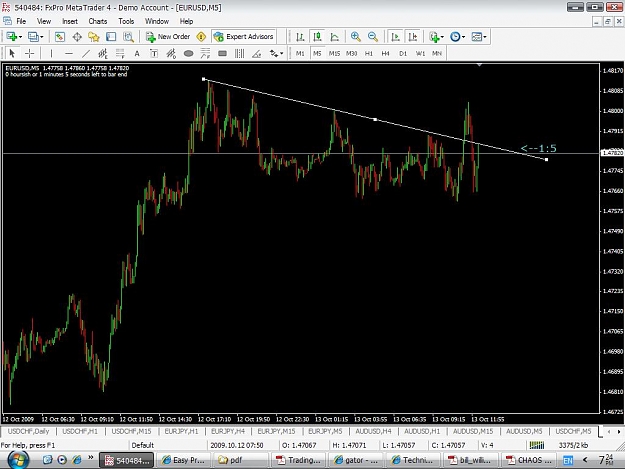Switch chart to Bar Chart

(300, 37)
